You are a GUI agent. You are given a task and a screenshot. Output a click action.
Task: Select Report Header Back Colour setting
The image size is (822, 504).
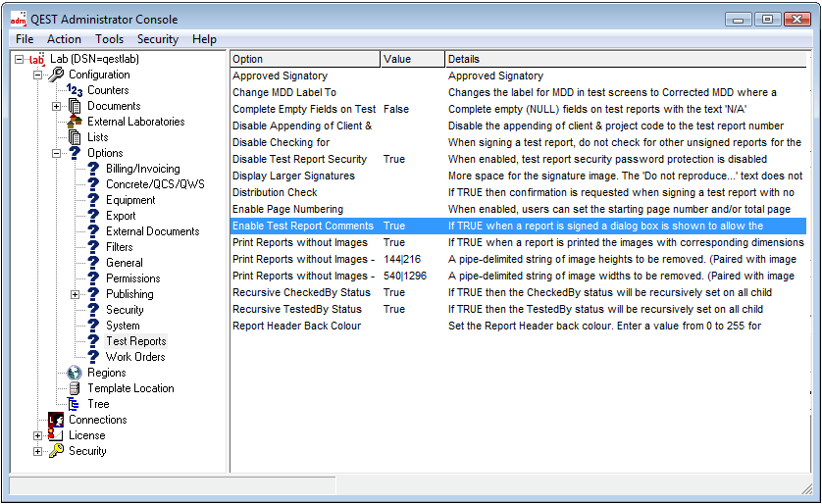pos(296,326)
